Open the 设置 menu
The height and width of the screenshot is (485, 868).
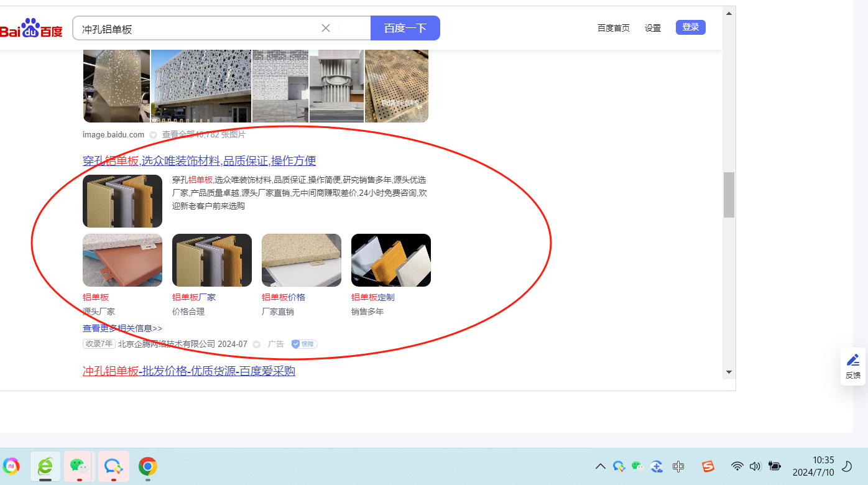[653, 28]
